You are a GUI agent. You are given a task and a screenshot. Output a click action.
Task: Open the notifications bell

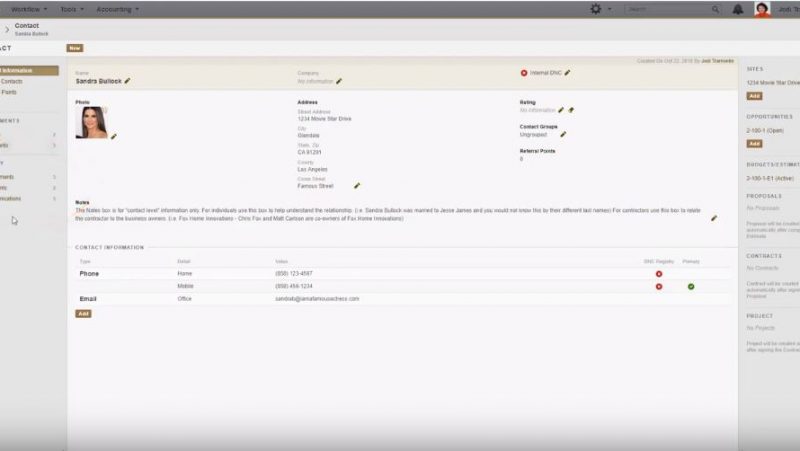737,9
